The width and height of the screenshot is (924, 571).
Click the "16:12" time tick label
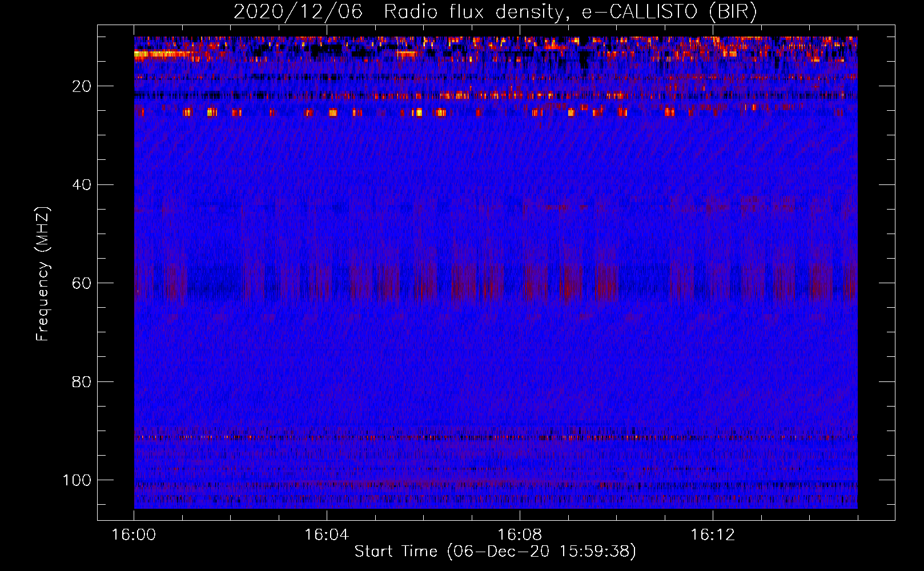pos(713,534)
